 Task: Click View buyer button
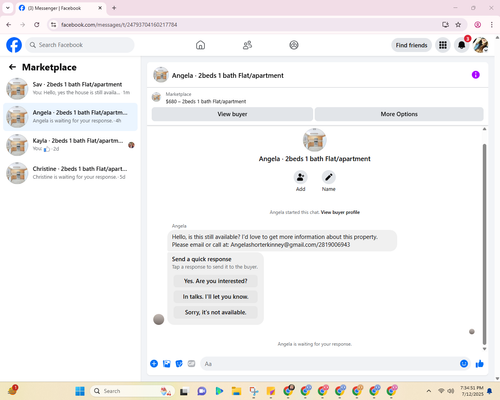click(x=232, y=114)
